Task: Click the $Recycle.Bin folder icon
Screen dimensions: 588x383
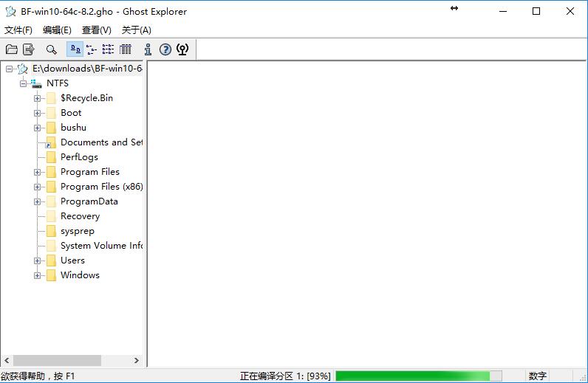Action: [52, 98]
